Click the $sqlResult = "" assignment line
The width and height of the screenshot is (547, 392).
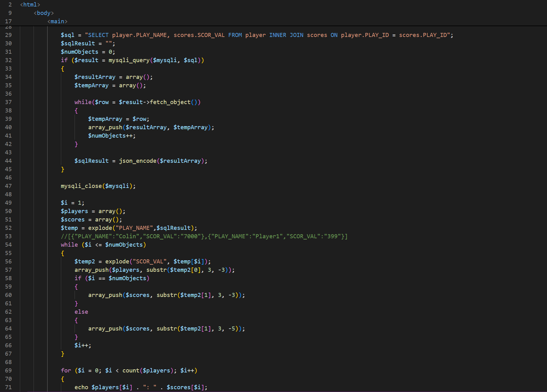tap(88, 43)
